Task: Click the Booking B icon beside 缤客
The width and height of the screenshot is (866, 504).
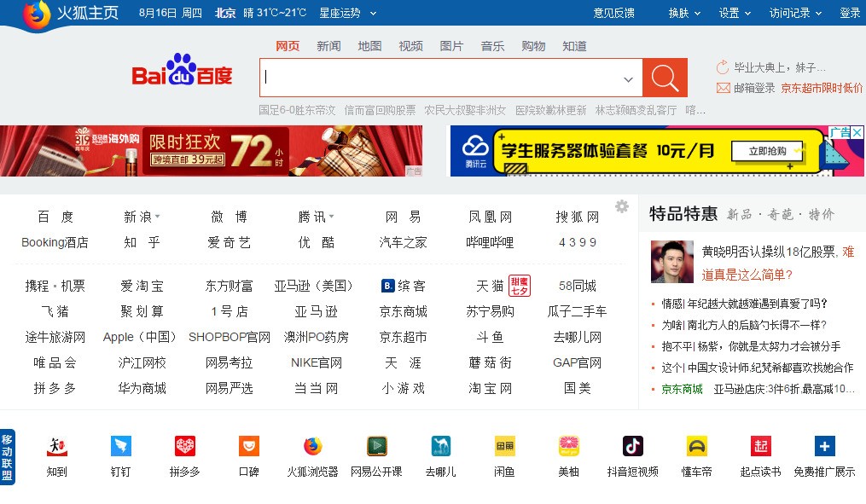Action: pyautogui.click(x=387, y=286)
